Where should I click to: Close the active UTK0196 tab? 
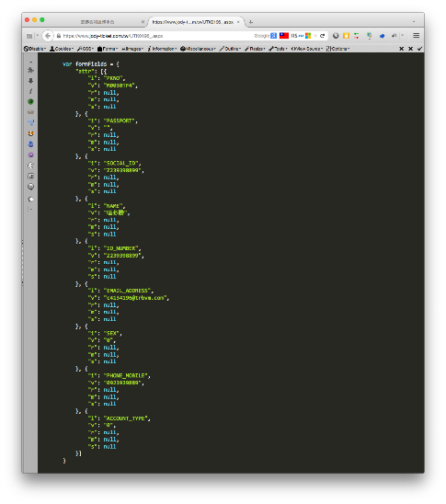point(238,22)
